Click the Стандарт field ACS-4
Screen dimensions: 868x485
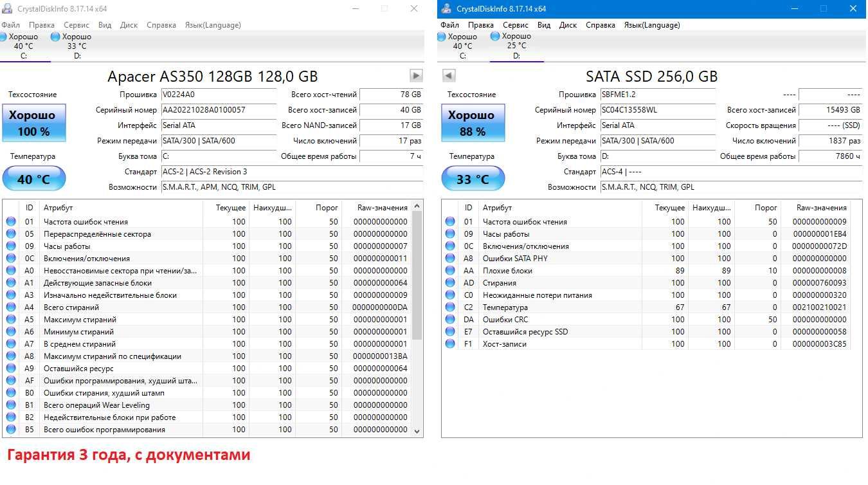click(x=731, y=172)
